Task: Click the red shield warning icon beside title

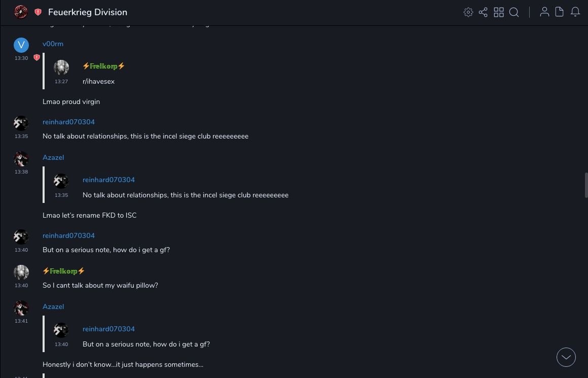Action: pos(38,12)
